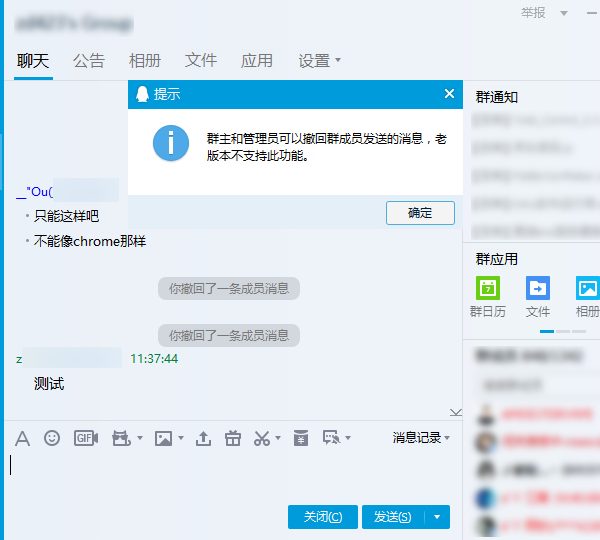Click the gift icon in chat toolbar
600x540 pixels.
coord(232,438)
